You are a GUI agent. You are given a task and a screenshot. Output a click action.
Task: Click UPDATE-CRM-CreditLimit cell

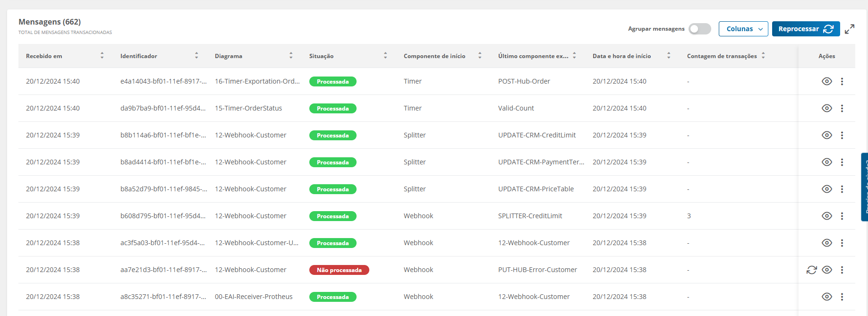[x=537, y=135]
